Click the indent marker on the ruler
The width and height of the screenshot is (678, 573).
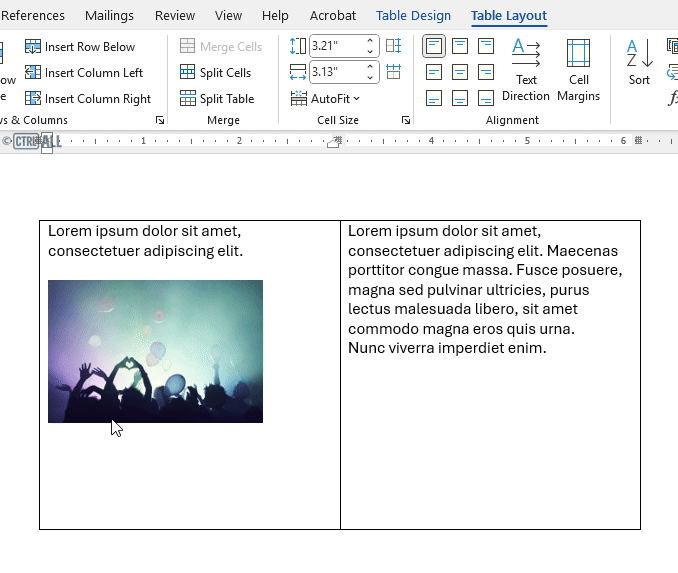pyautogui.click(x=48, y=143)
